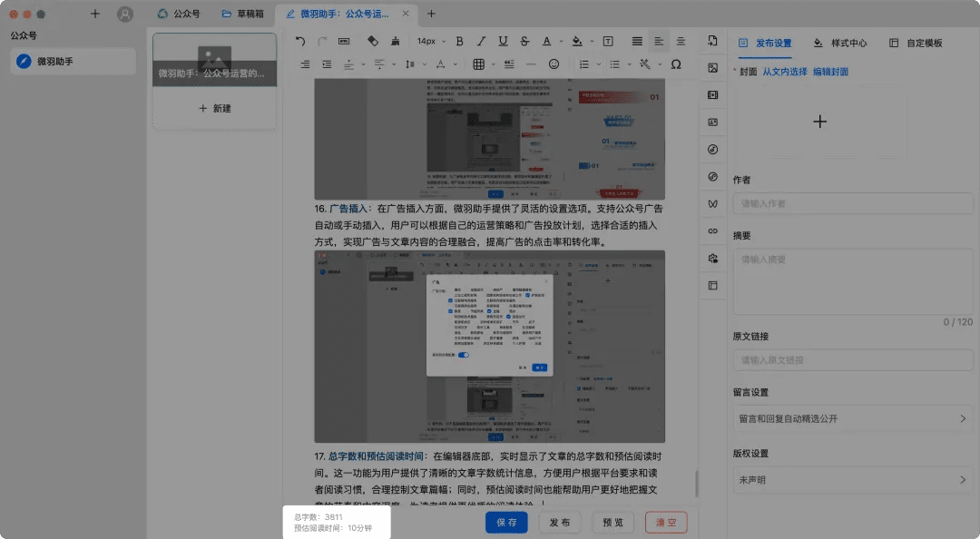Insert a video from the side toolbar
980x539 pixels.
[x=713, y=95]
